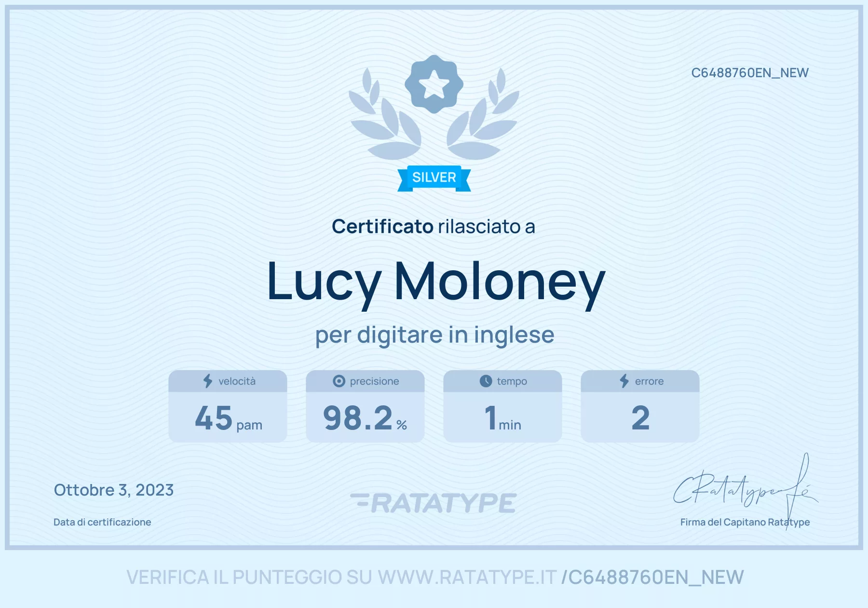Click the text 'Certificato rilasciato a'

434,226
